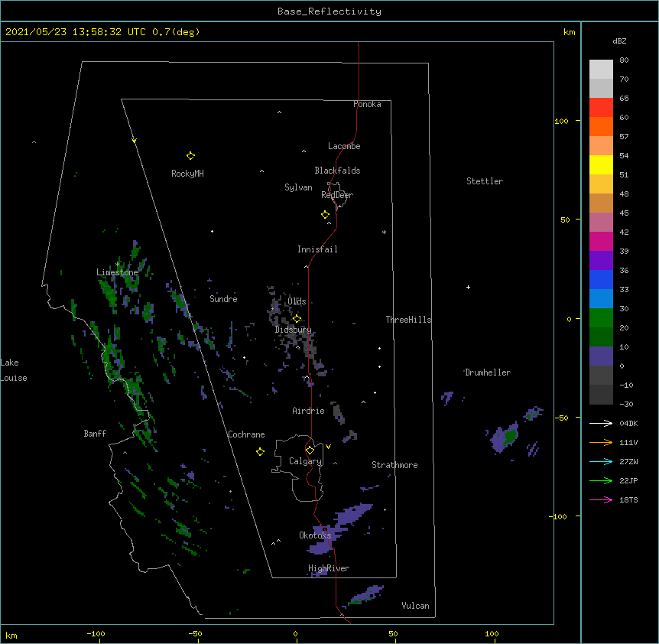Click the Ponoka town label
Screen dimensions: 659x644
click(367, 104)
